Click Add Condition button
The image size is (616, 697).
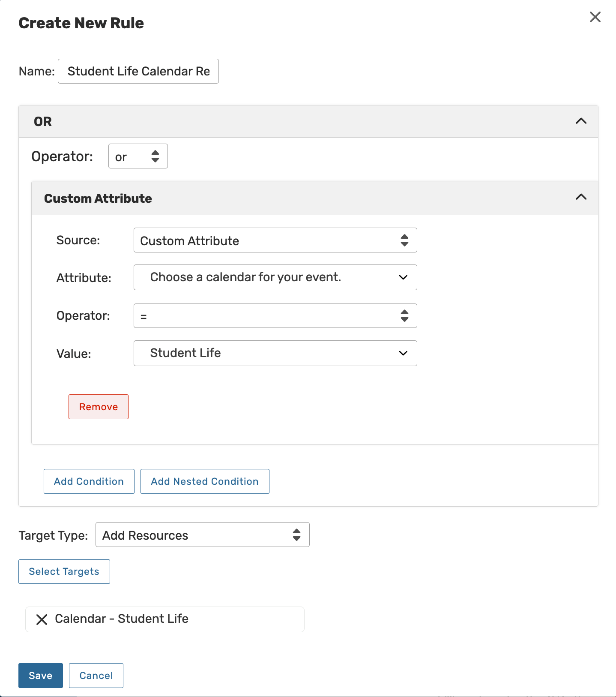[x=89, y=481]
